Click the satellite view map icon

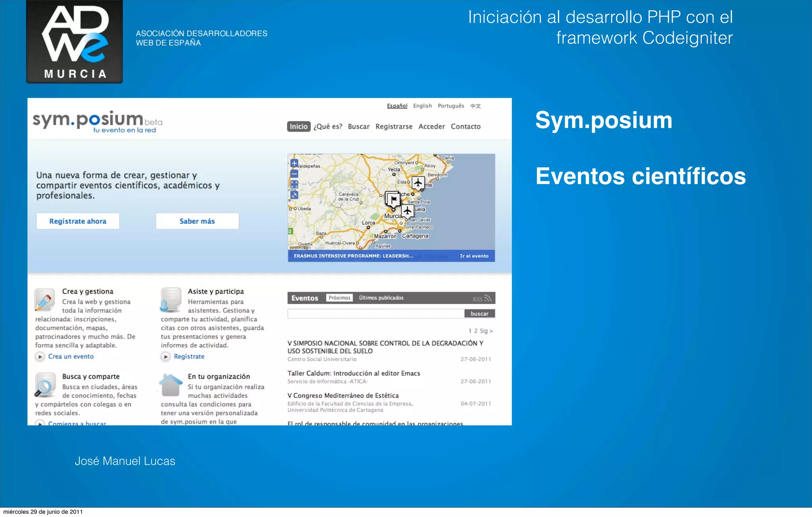[x=294, y=195]
